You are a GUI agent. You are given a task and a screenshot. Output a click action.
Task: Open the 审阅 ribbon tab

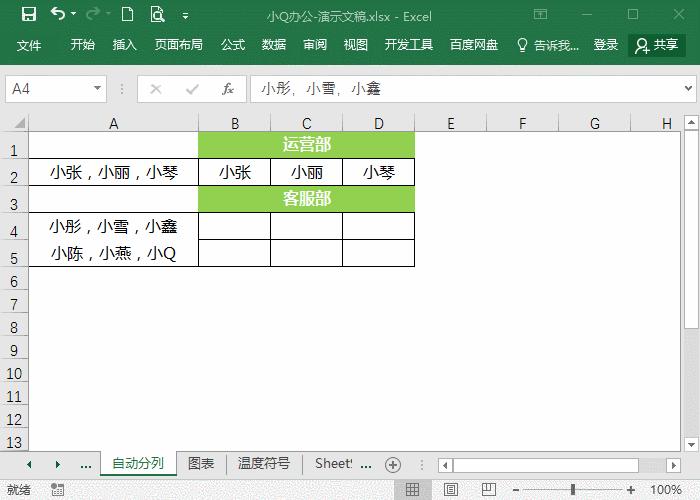click(315, 45)
